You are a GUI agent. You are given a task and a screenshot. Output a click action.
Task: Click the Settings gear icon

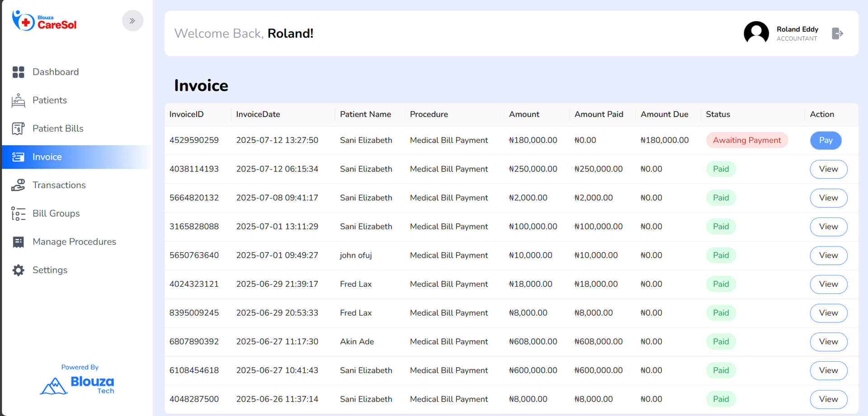pos(18,270)
